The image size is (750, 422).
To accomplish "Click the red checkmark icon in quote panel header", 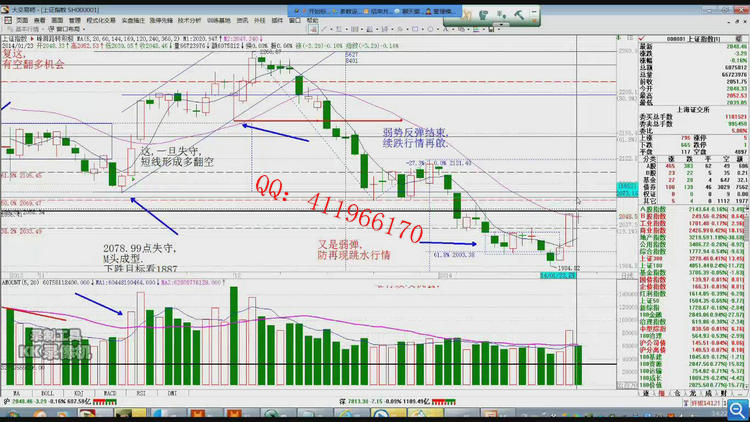I will point(641,38).
